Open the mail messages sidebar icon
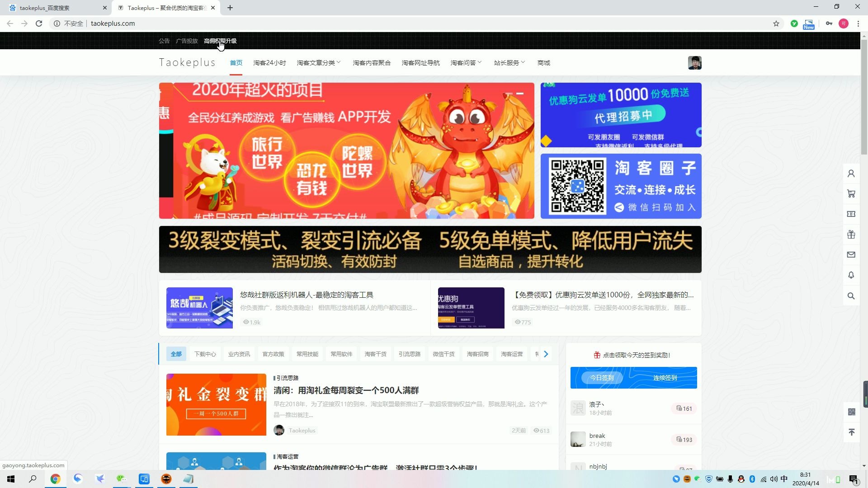 click(851, 255)
